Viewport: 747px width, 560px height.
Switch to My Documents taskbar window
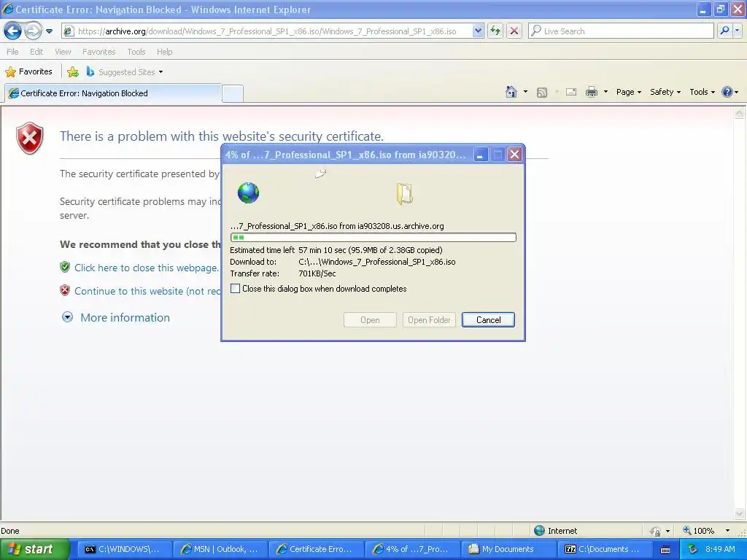[x=508, y=549]
